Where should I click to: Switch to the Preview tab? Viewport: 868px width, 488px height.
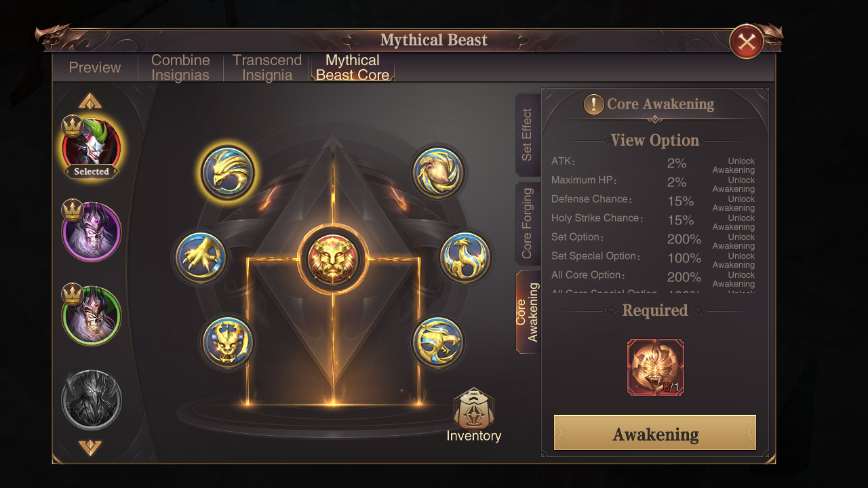click(x=95, y=68)
